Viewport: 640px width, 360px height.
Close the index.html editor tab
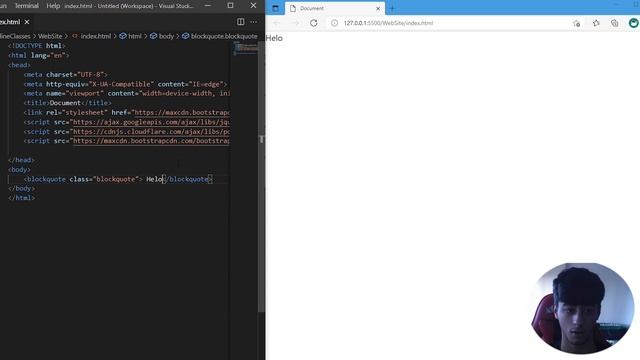27,22
